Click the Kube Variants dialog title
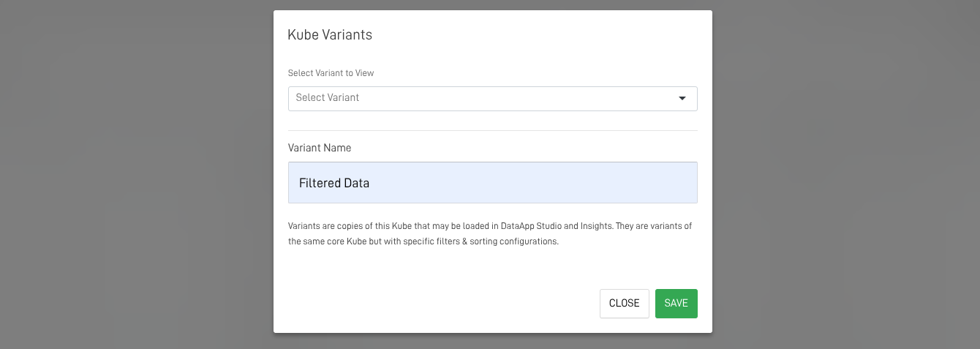The height and width of the screenshot is (349, 980). tap(330, 35)
